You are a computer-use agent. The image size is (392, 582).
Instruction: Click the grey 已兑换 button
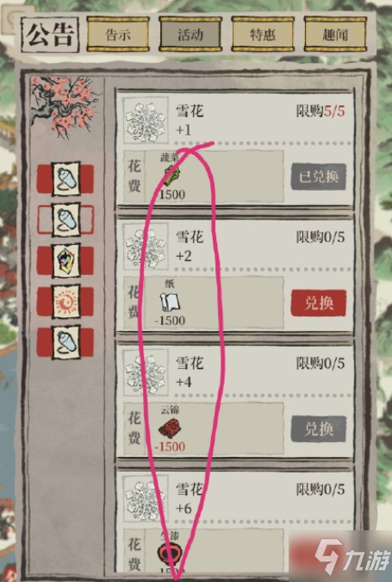[319, 177]
